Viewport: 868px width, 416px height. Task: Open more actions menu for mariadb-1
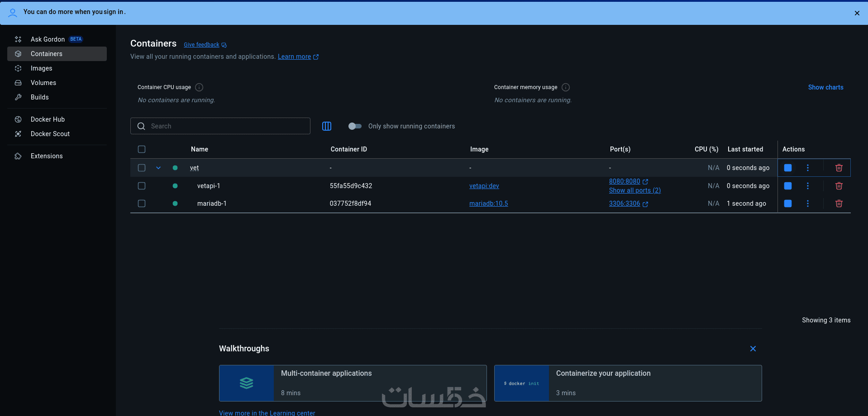coord(808,203)
